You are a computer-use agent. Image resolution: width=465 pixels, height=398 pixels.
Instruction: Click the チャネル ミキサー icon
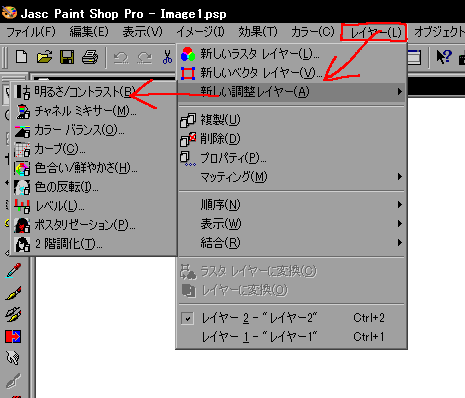tap(23, 111)
